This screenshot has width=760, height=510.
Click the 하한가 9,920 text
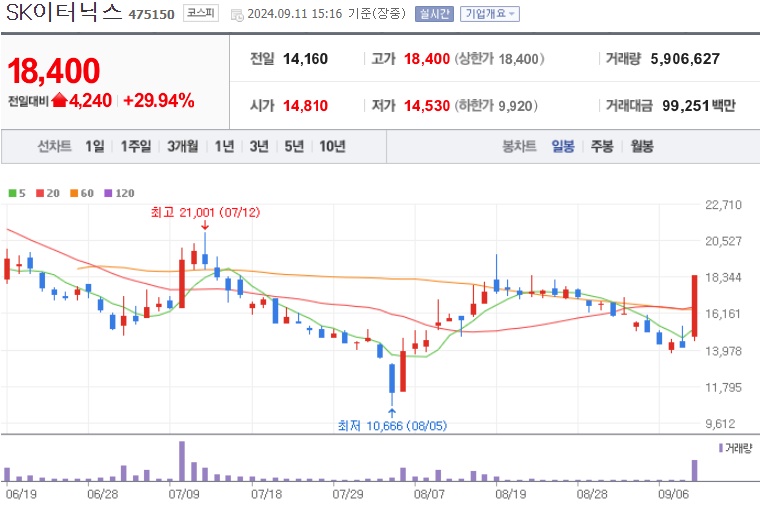[x=496, y=105]
